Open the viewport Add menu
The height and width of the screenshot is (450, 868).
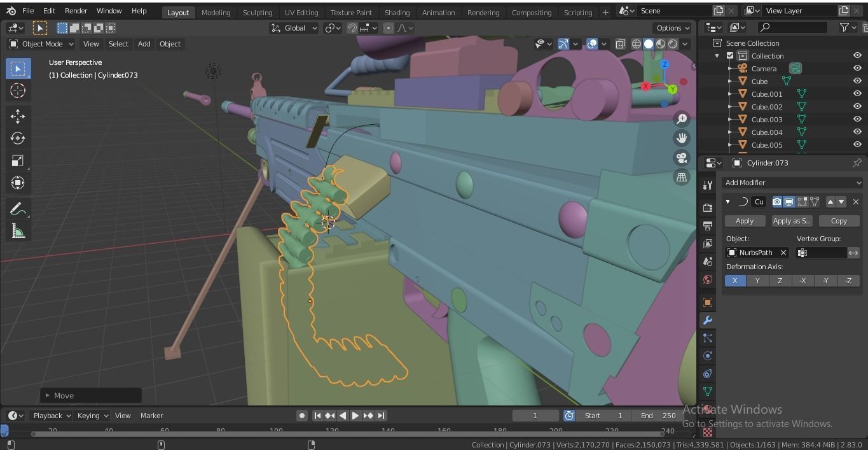coord(144,44)
